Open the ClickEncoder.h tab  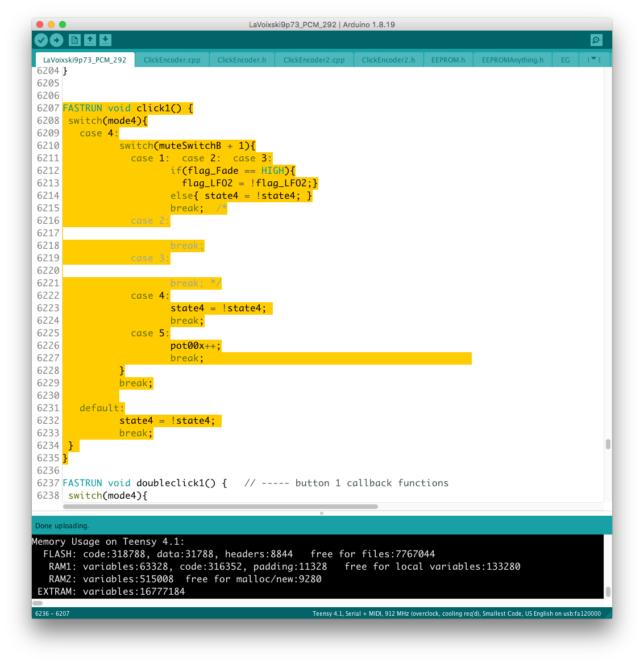tap(242, 60)
